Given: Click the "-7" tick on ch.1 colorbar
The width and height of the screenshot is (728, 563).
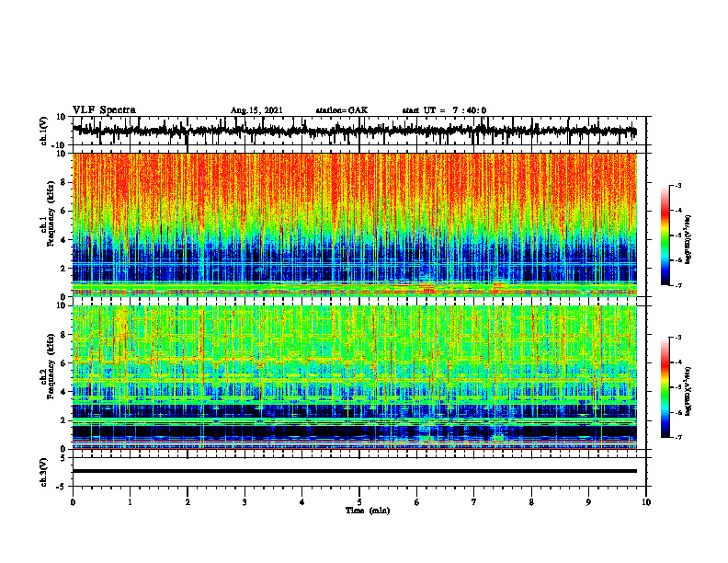Looking at the screenshot, I should [x=677, y=285].
